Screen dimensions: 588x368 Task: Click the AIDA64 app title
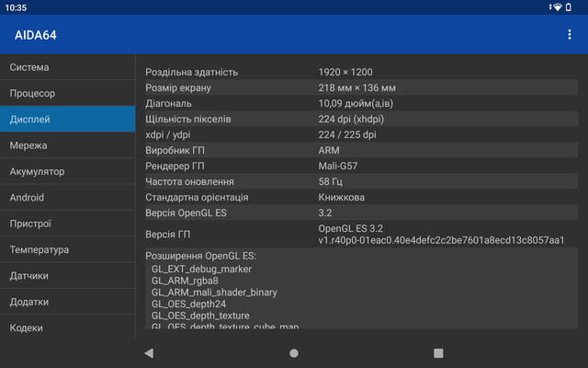[x=36, y=35]
